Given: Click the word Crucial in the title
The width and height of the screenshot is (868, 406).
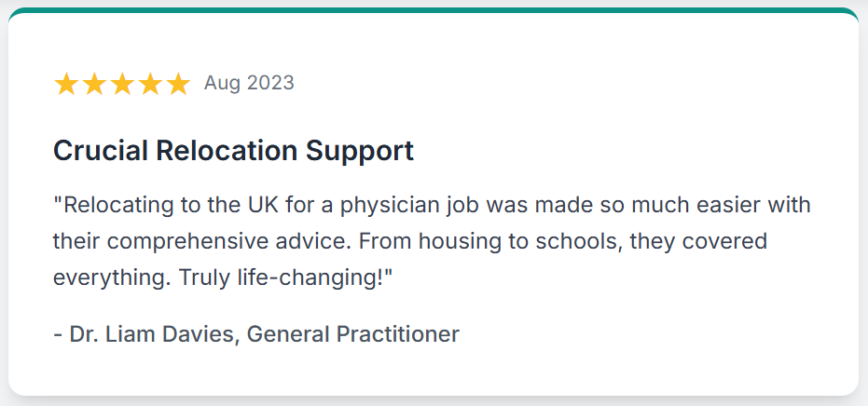Looking at the screenshot, I should (x=100, y=151).
